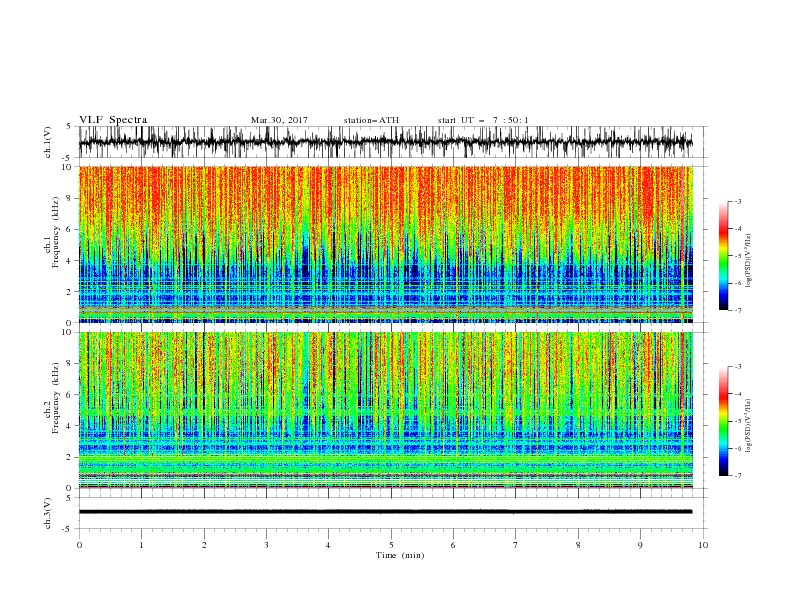Click the ch.1 colorbar tick "-7"
The image size is (792, 612).
pos(738,310)
